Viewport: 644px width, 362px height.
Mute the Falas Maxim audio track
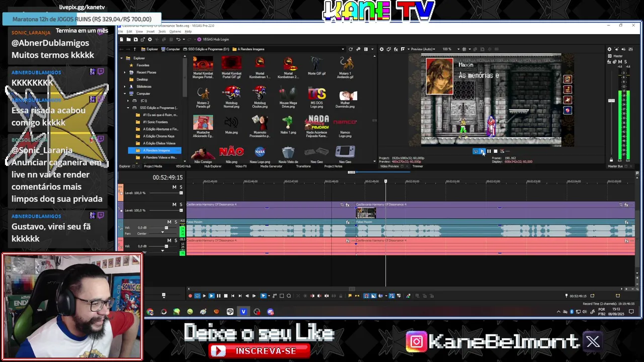point(169,222)
